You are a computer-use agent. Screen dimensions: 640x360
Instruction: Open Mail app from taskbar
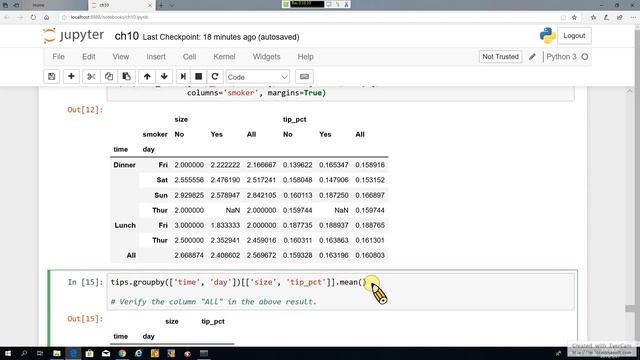(106, 353)
